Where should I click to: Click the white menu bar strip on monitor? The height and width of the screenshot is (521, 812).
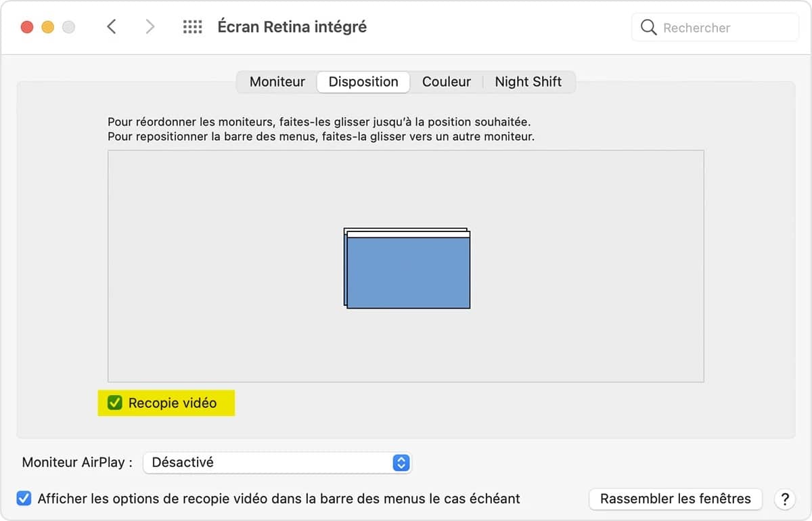click(408, 234)
